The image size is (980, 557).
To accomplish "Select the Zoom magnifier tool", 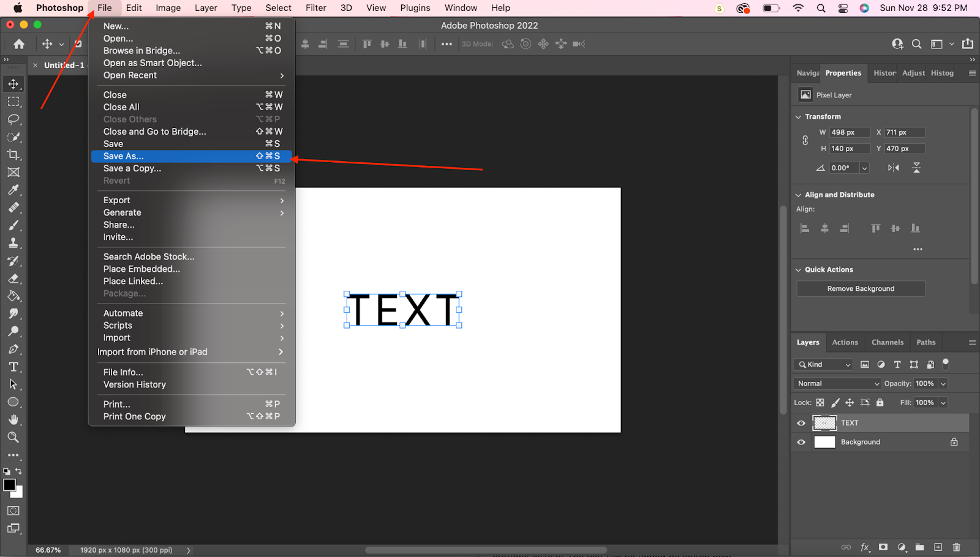I will coord(13,438).
